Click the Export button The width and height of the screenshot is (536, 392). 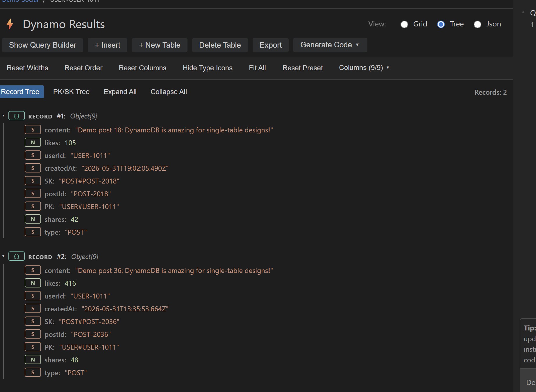(271, 45)
